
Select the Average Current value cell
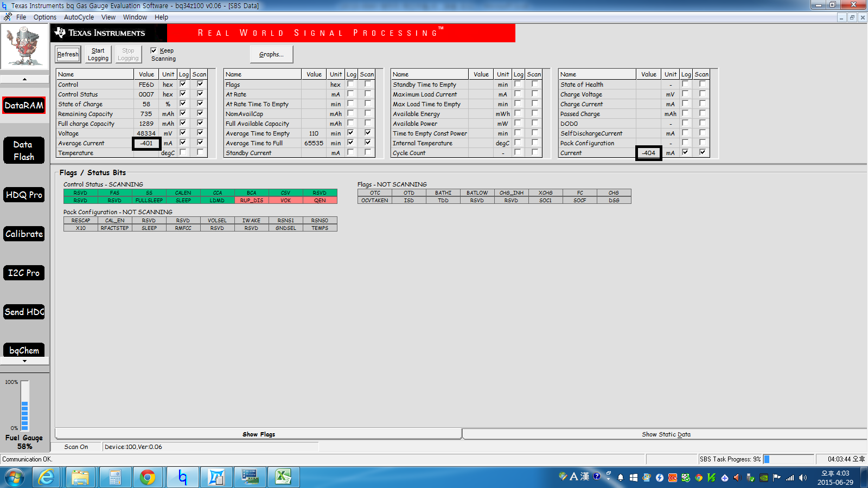(x=146, y=143)
